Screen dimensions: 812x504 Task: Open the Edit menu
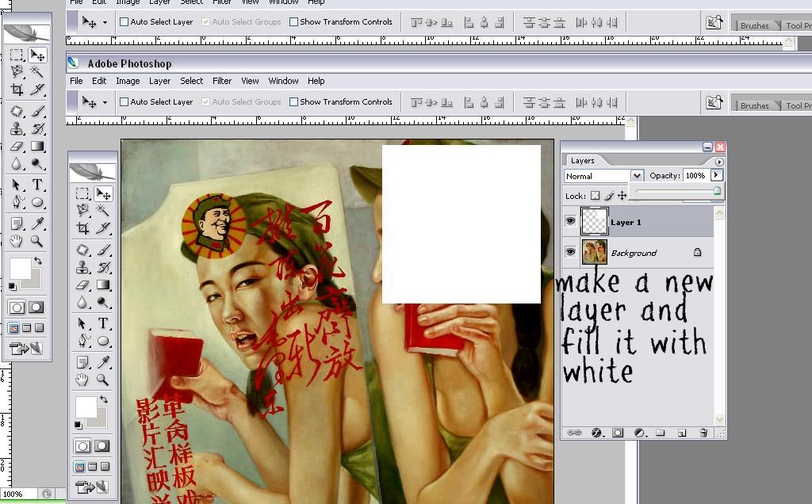click(x=99, y=81)
